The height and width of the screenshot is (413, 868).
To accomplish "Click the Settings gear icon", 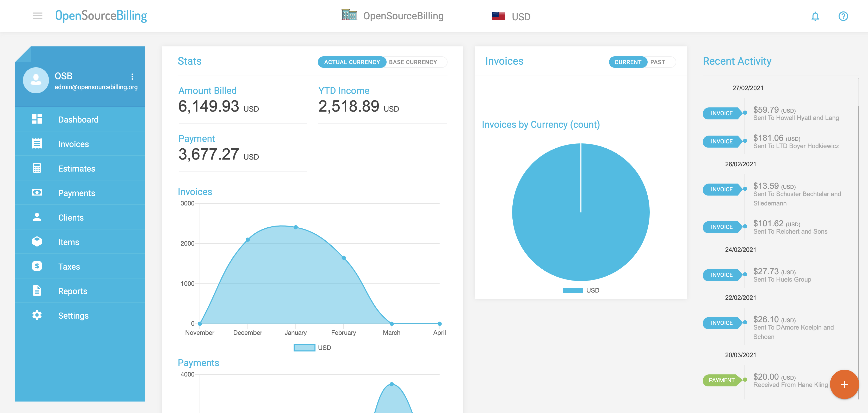I will [x=37, y=315].
